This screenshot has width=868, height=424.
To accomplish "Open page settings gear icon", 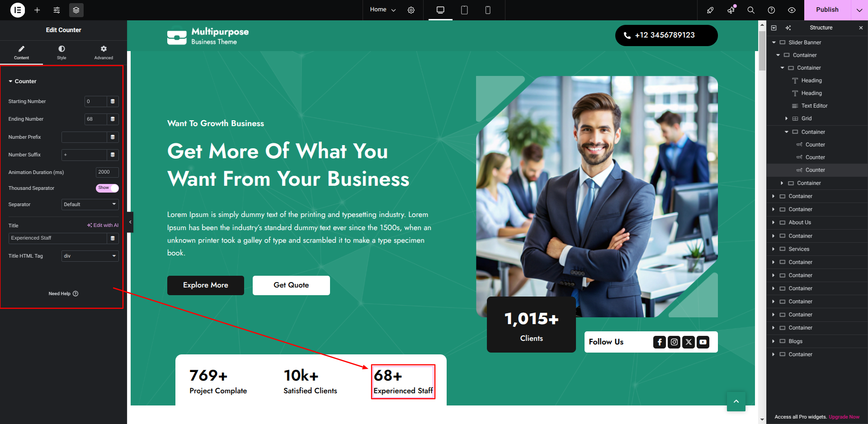I will pos(411,10).
